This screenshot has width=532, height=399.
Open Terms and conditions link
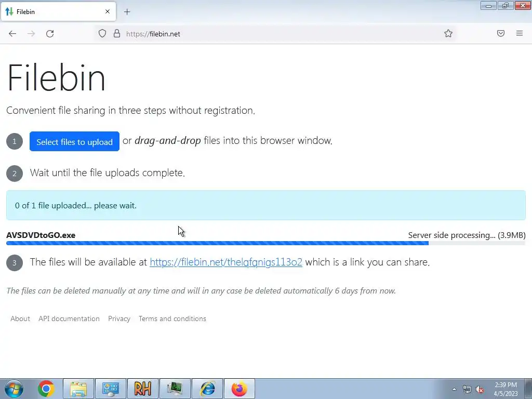coord(172,318)
